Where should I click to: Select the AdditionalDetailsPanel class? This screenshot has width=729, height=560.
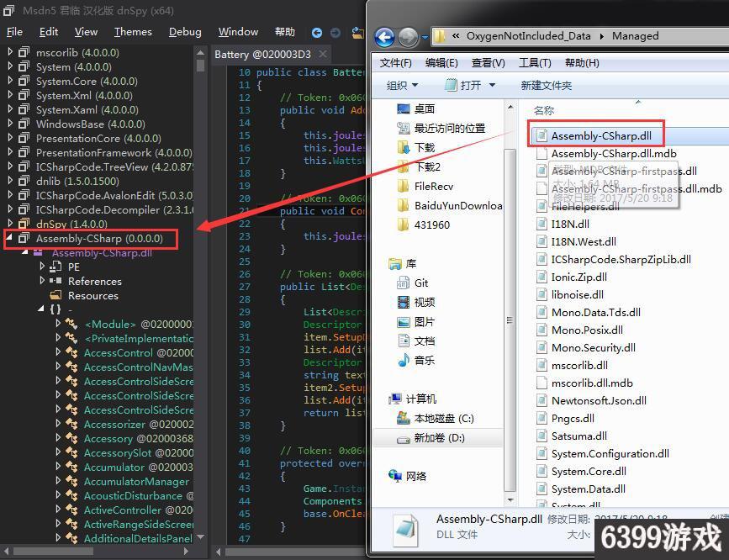[138, 539]
